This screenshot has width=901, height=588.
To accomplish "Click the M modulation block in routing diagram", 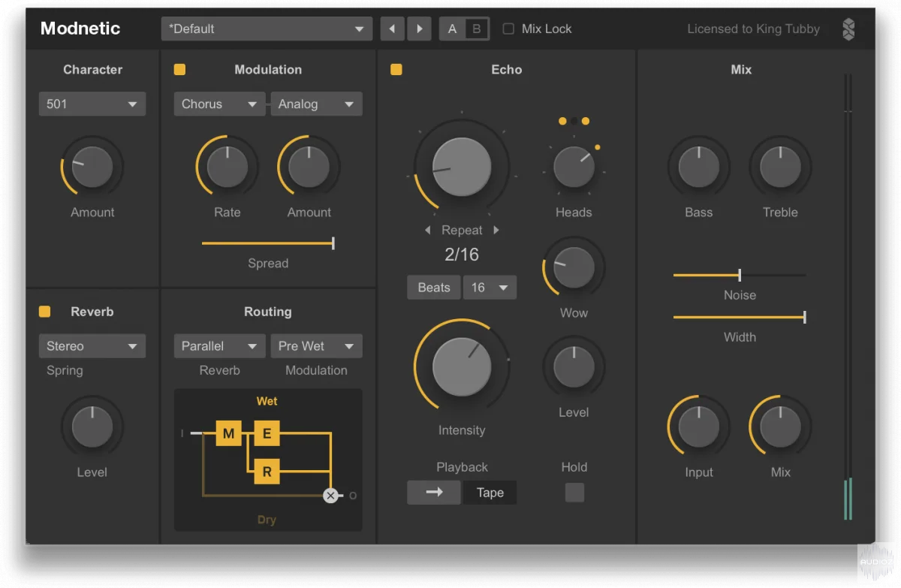I will click(228, 433).
